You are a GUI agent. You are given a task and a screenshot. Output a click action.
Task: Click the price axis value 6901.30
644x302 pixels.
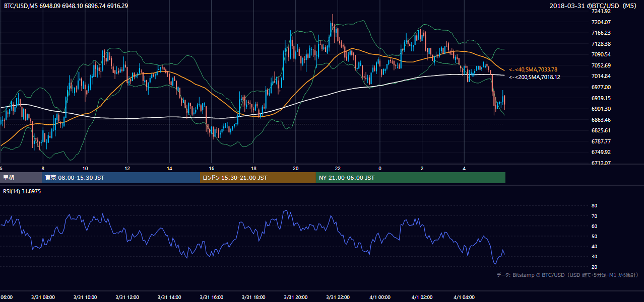click(601, 109)
